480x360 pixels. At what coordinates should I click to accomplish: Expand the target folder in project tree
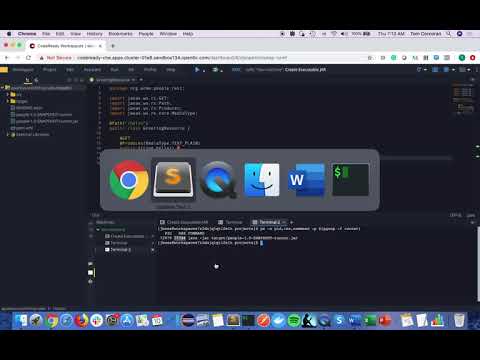point(8,101)
